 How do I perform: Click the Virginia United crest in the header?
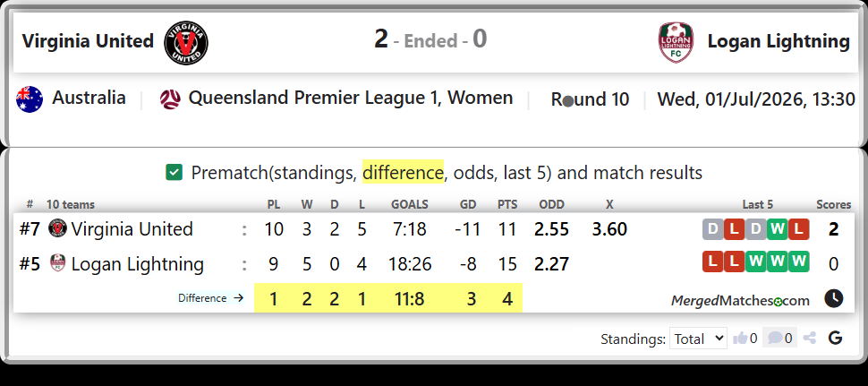[x=186, y=41]
